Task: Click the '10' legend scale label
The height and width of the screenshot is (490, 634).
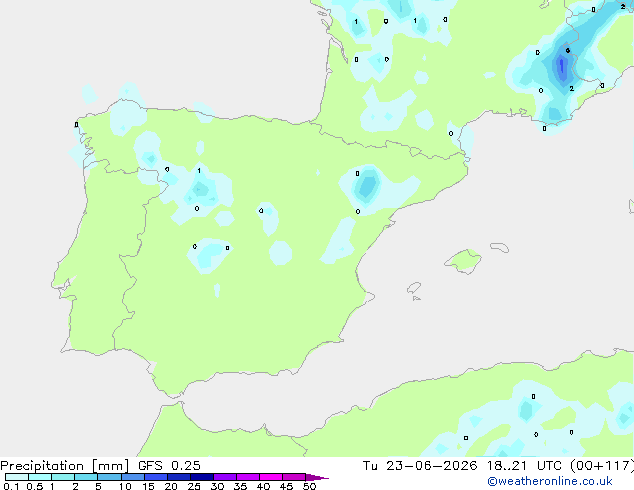Action: point(125,486)
